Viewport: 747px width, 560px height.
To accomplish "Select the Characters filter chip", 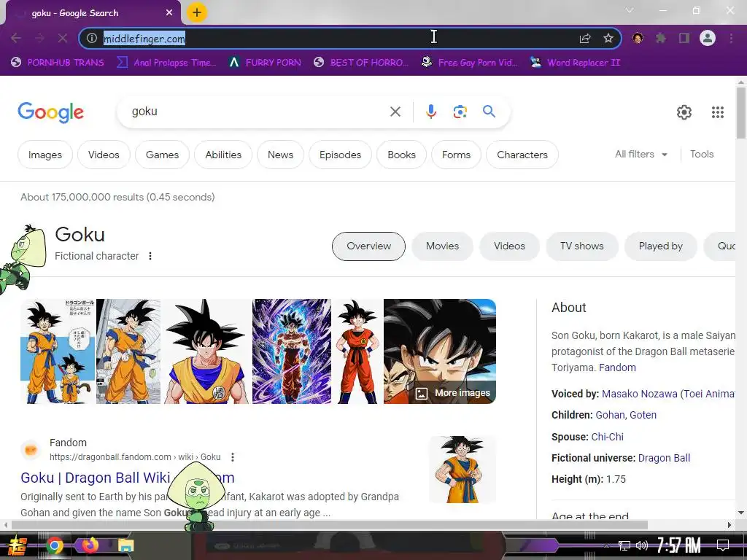I will (522, 155).
